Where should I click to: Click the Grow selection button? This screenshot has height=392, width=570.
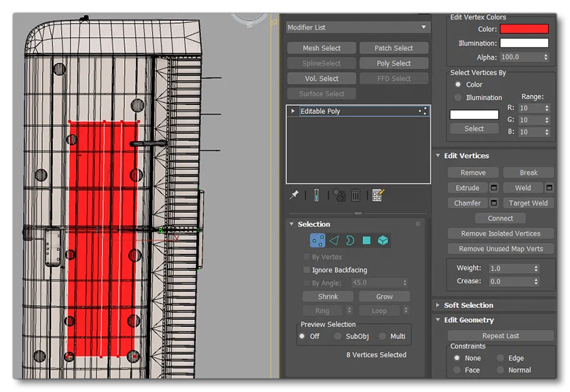coord(384,296)
